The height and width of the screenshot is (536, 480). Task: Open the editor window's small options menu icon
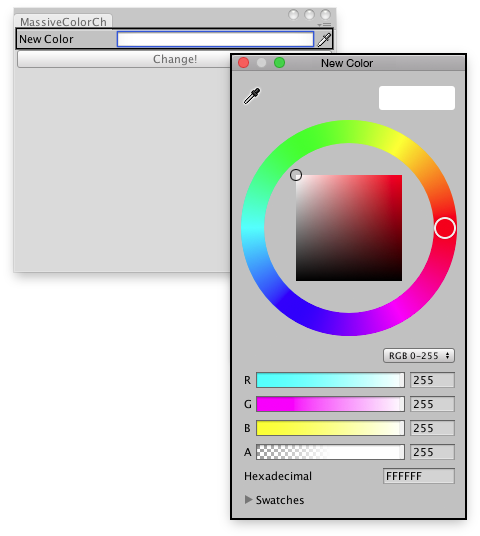coord(324,25)
